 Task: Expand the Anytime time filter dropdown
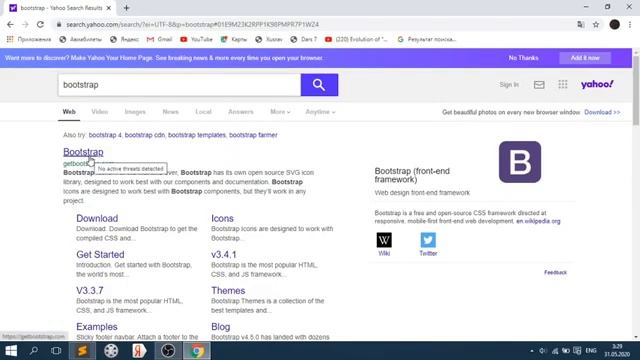pyautogui.click(x=320, y=112)
